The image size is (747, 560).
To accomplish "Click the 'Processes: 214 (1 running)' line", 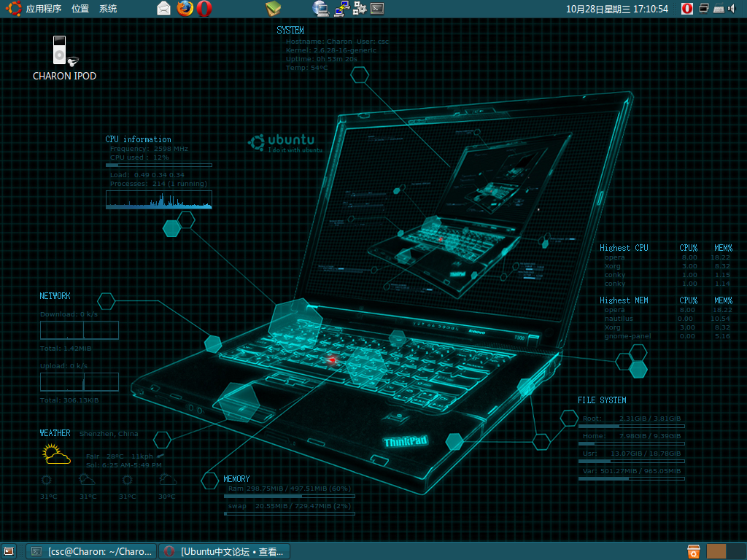I will [x=158, y=184].
